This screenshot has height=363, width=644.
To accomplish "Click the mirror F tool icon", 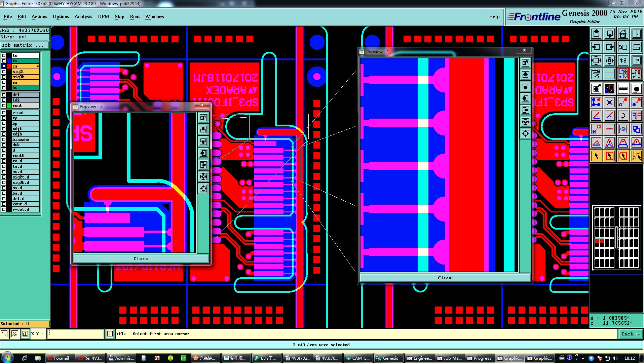I will 637,116.
